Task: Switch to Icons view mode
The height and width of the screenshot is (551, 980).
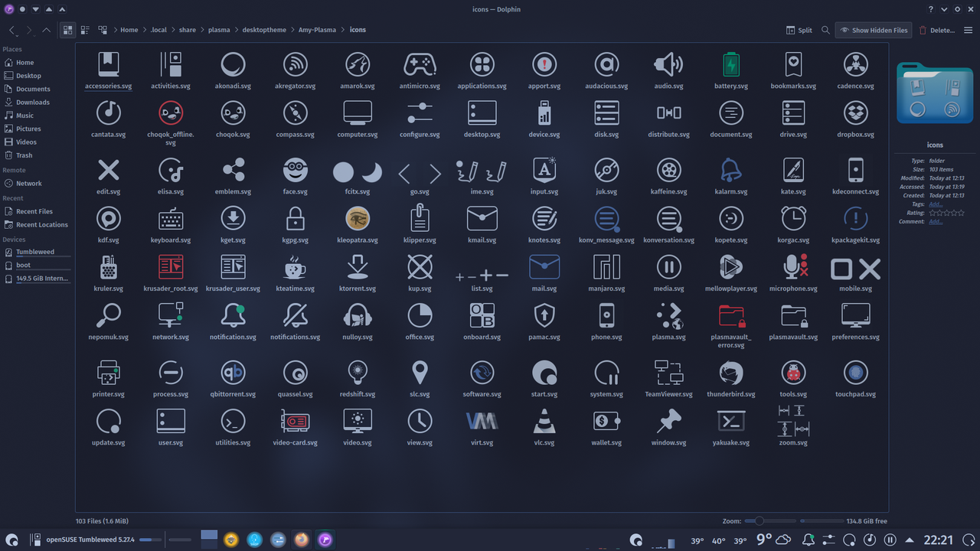Action: pos(67,30)
